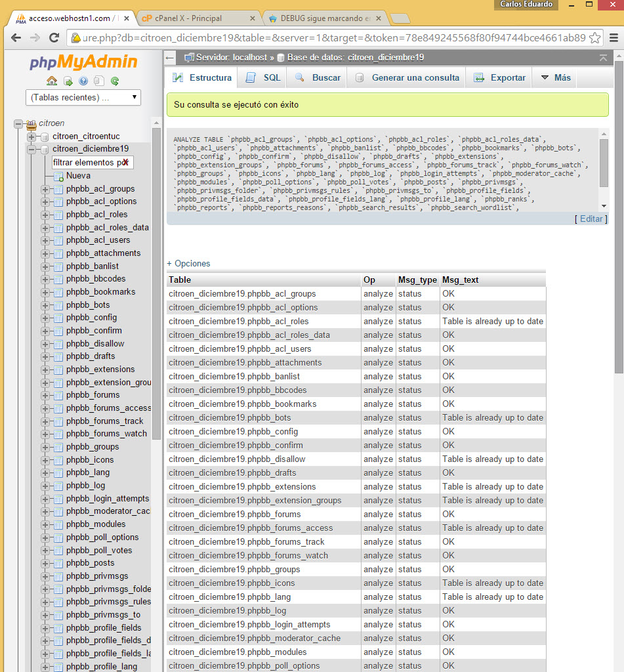
Task: Open the Más dropdown menu
Action: click(x=555, y=77)
